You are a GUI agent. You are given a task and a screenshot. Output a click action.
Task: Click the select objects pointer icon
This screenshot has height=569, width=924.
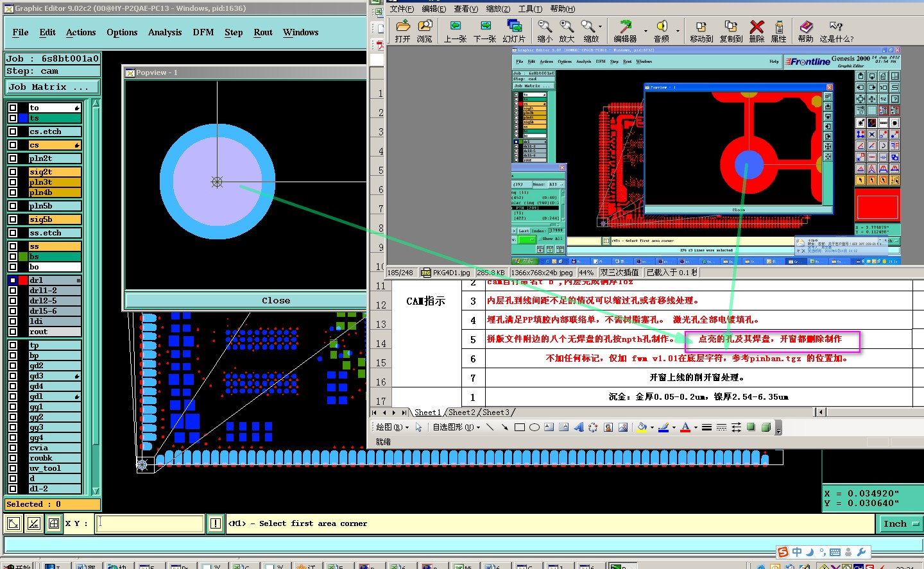click(419, 427)
